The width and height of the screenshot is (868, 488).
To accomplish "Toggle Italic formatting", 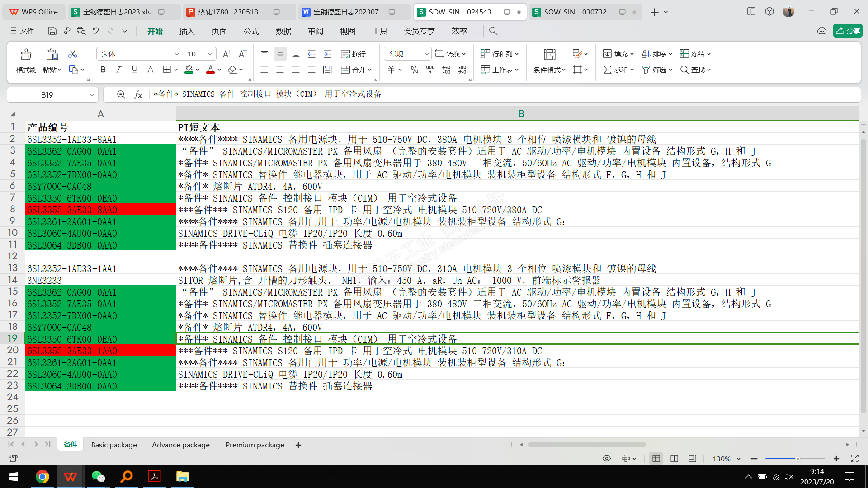I will point(118,70).
